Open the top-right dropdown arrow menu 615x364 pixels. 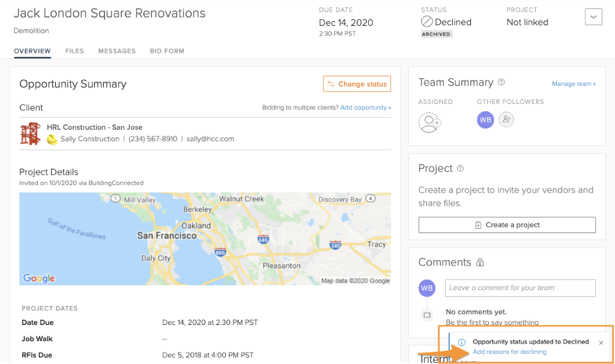click(x=593, y=17)
